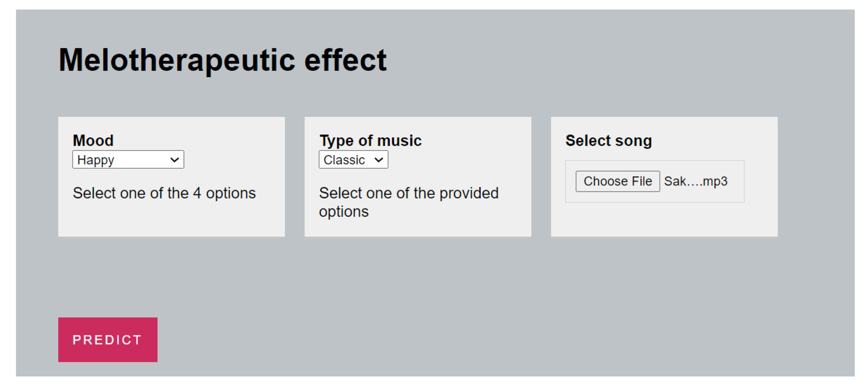Click the word PREDICT on the red button
Viewport: 868px width, 390px height.
[x=107, y=340]
